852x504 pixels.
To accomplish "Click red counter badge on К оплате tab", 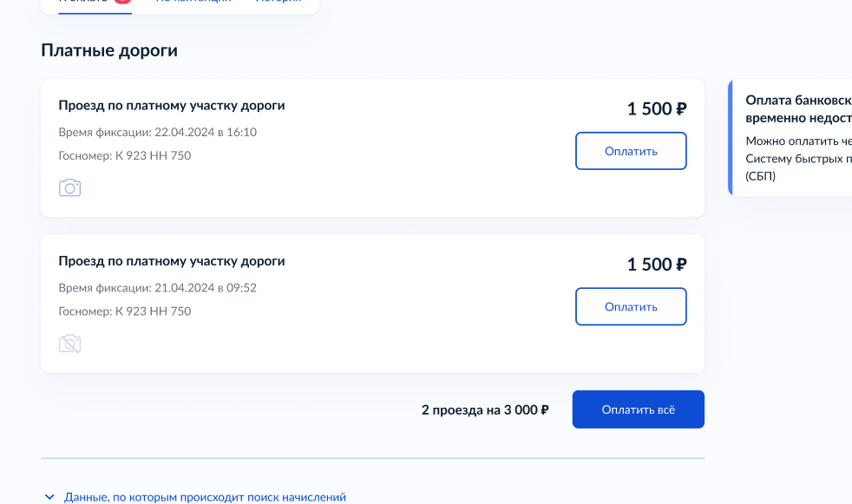I will [123, 2].
